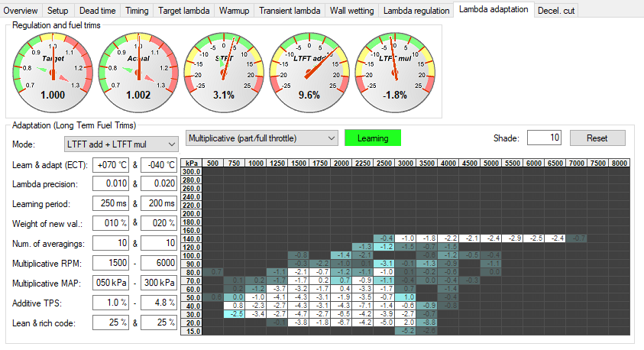Click the 2500 RPM column header
The width and height of the screenshot is (644, 350).
point(384,163)
